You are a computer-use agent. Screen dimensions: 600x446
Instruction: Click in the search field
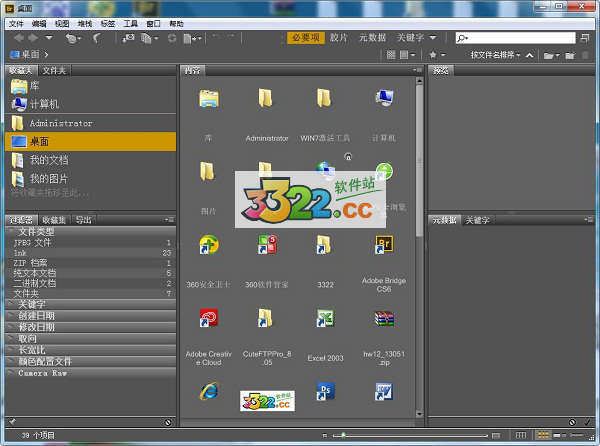pos(515,38)
